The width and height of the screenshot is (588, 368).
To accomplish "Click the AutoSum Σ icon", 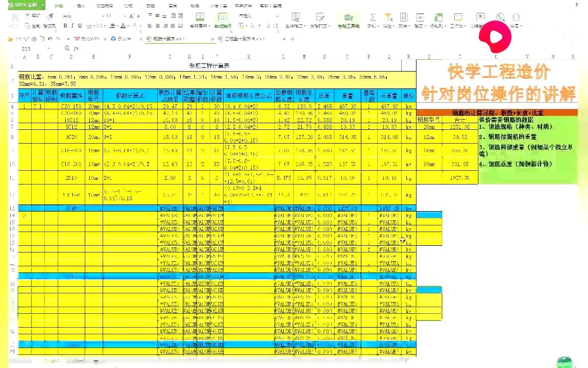I will coord(373,17).
